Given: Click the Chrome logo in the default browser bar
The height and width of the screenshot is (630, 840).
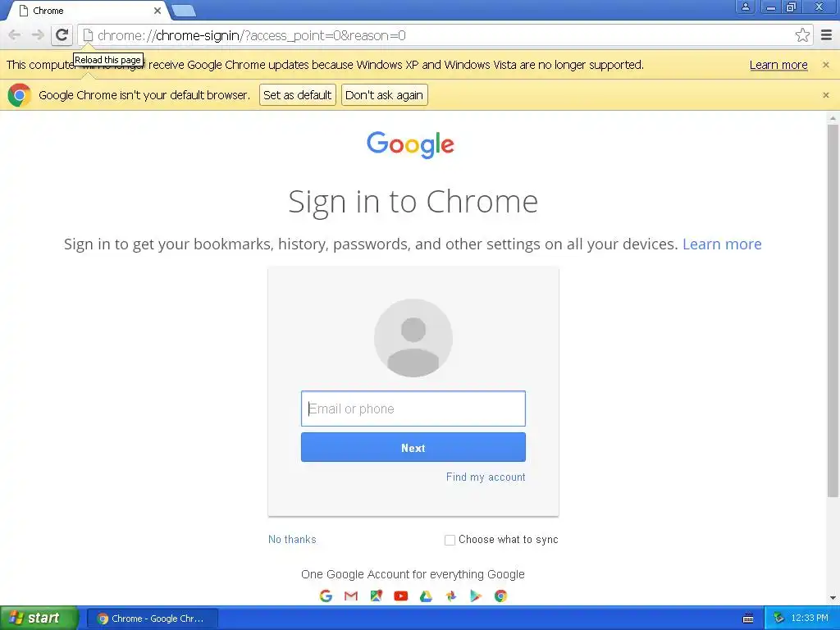Looking at the screenshot, I should click(20, 95).
